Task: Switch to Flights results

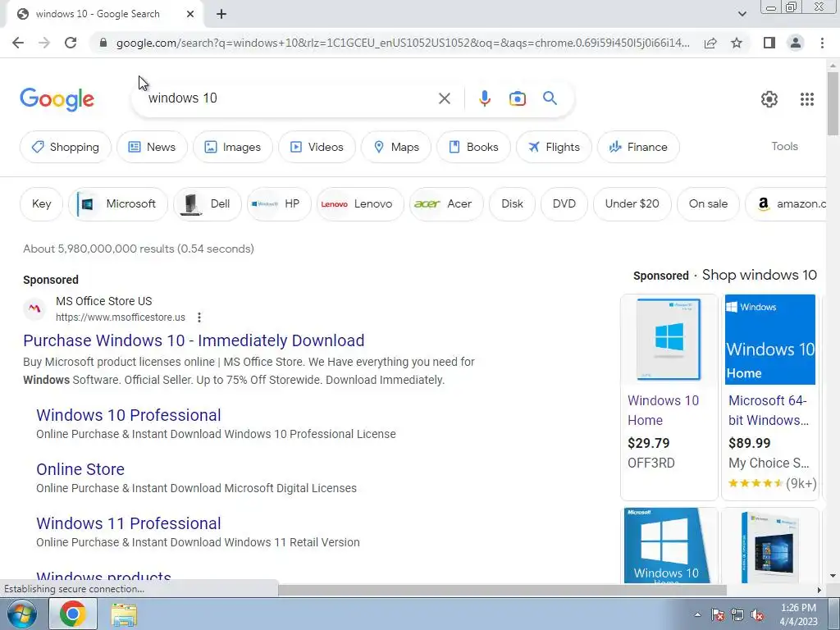Action: [554, 147]
